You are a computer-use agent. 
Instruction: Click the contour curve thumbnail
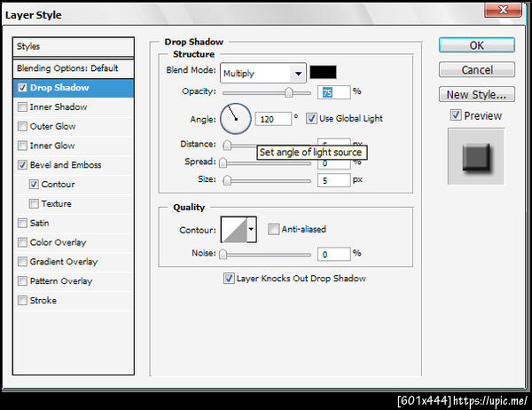pos(234,230)
